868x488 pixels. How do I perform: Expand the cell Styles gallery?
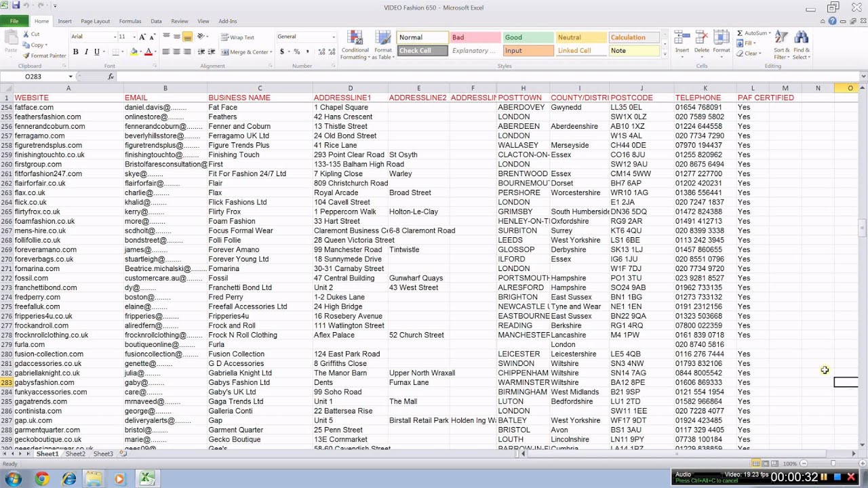[665, 54]
